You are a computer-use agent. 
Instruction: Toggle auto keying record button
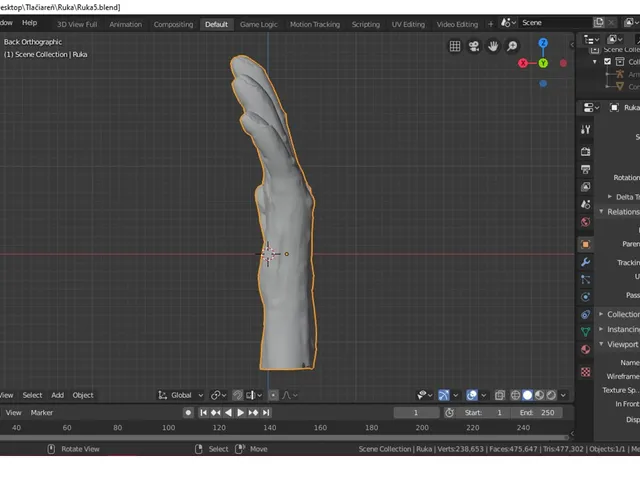(188, 413)
